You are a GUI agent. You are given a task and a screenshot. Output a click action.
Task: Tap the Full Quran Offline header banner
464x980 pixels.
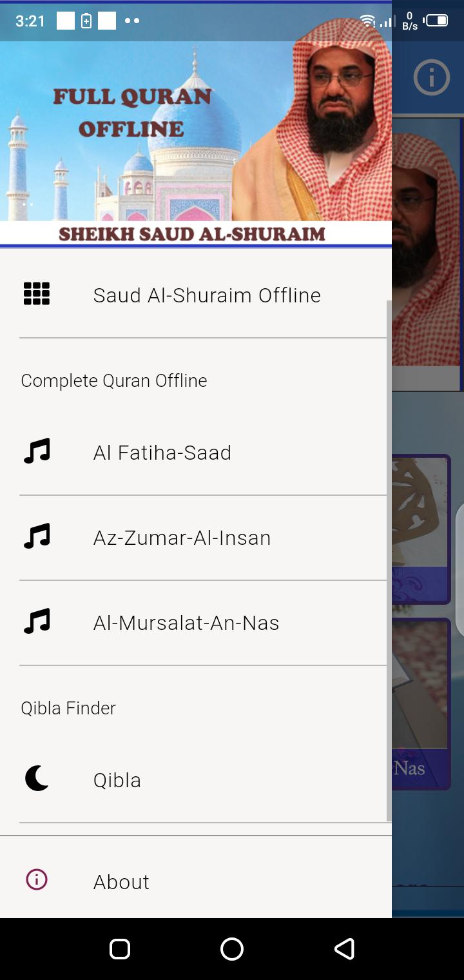coord(196,143)
